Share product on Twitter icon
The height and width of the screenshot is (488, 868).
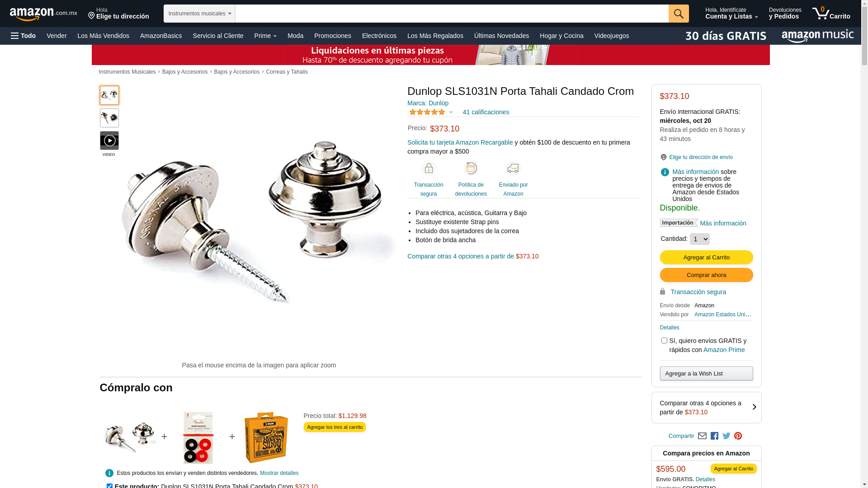click(726, 436)
